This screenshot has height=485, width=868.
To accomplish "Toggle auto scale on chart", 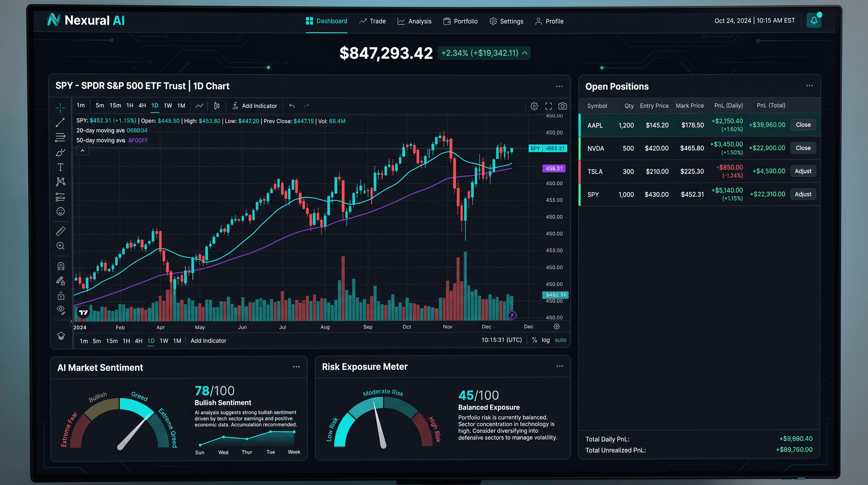I will (x=560, y=340).
